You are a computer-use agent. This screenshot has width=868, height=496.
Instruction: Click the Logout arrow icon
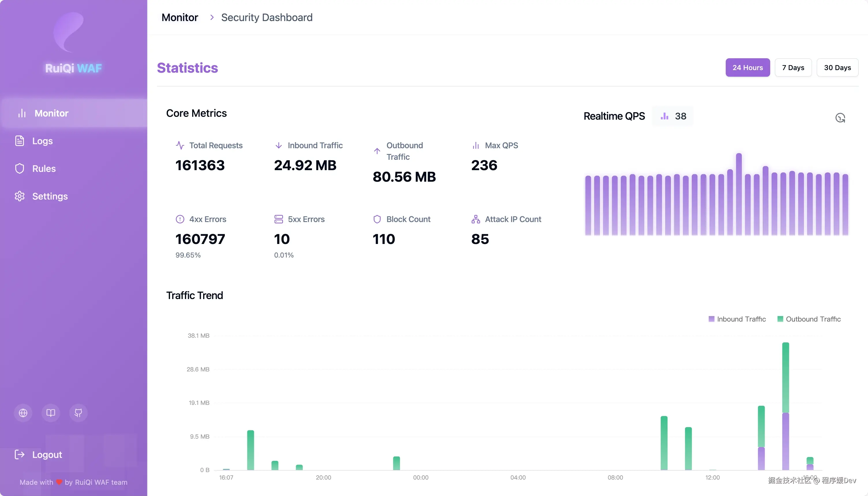click(19, 454)
